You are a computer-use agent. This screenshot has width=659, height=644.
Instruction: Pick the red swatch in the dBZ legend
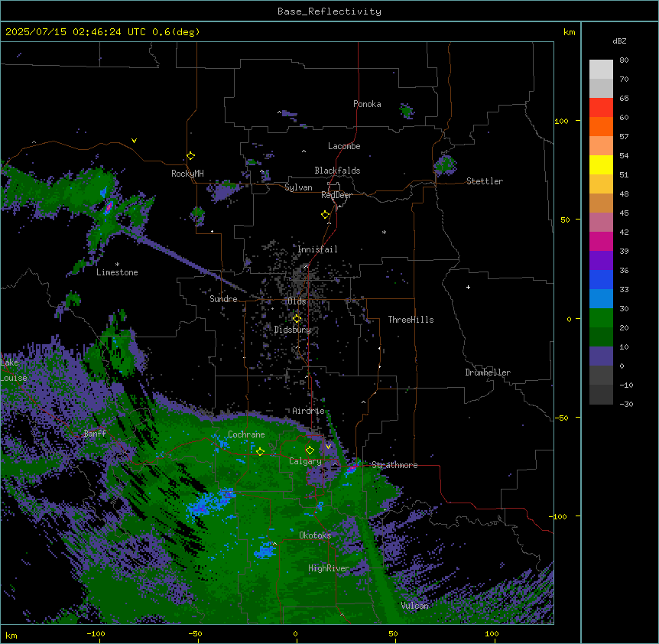(x=601, y=107)
